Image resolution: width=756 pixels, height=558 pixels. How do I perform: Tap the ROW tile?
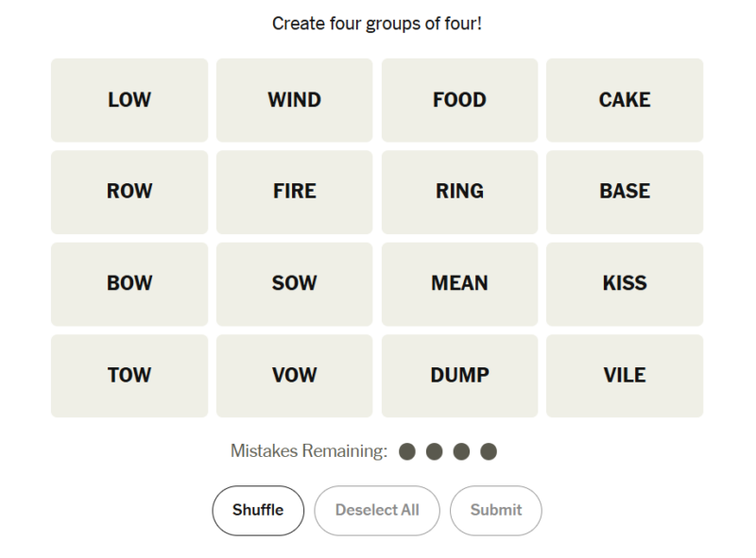tap(129, 192)
